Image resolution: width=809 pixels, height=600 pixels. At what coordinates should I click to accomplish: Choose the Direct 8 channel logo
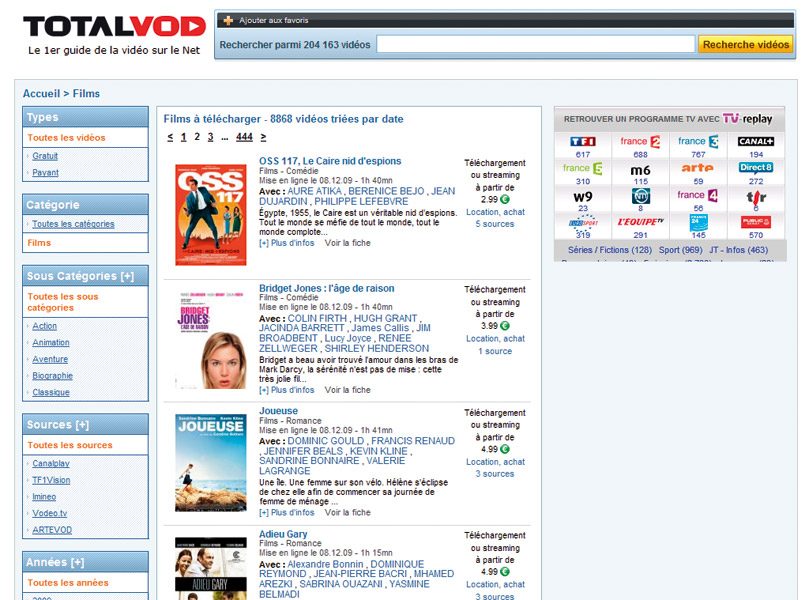[756, 167]
